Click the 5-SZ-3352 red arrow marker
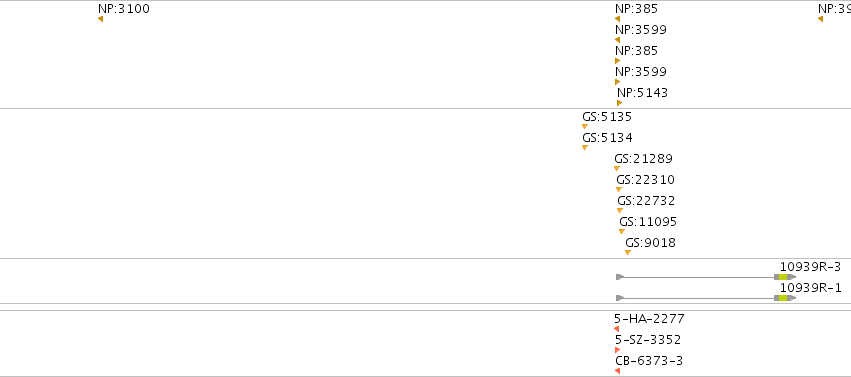The width and height of the screenshot is (851, 377). point(617,350)
